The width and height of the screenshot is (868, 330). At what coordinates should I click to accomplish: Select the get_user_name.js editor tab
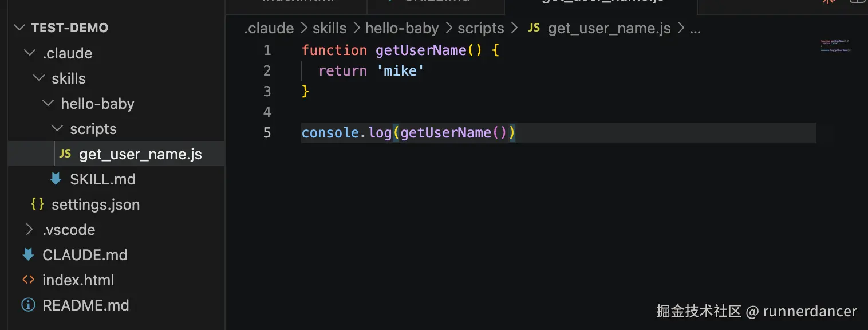click(601, 5)
